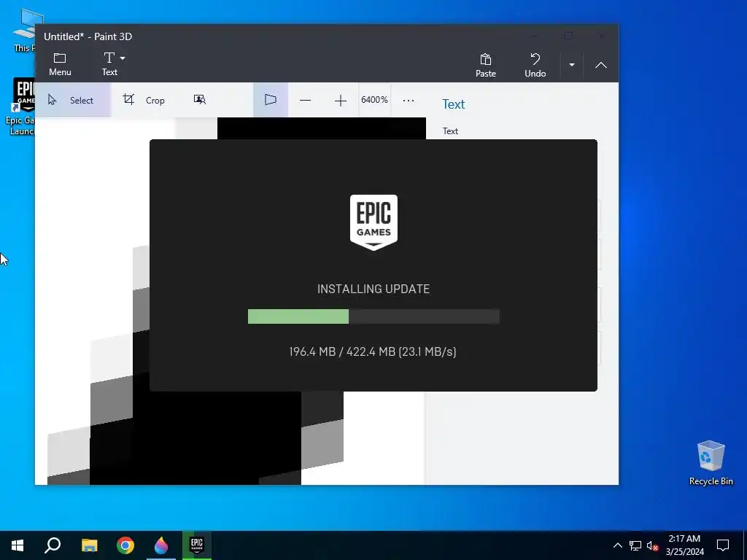The image size is (747, 560).
Task: Select the Text tool in Paint 3D
Action: (x=109, y=64)
